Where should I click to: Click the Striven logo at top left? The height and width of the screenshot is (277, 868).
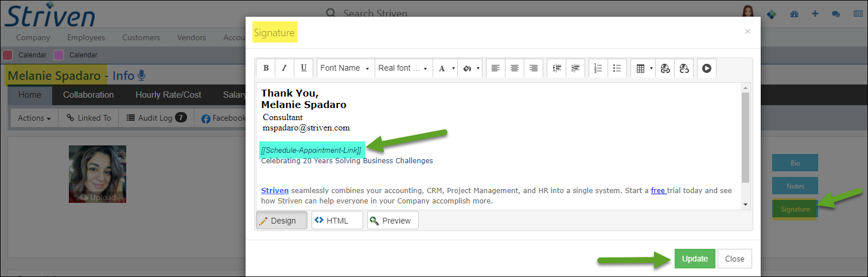click(49, 14)
